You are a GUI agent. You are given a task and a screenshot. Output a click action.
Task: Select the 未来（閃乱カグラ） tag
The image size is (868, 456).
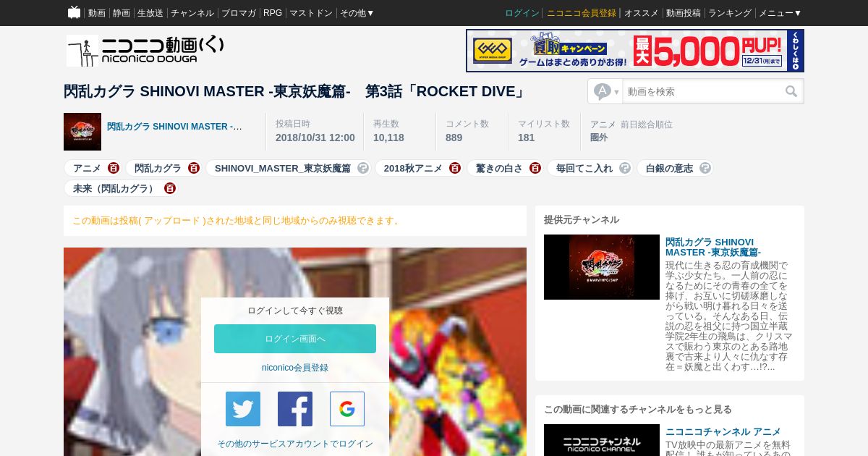pyautogui.click(x=115, y=188)
